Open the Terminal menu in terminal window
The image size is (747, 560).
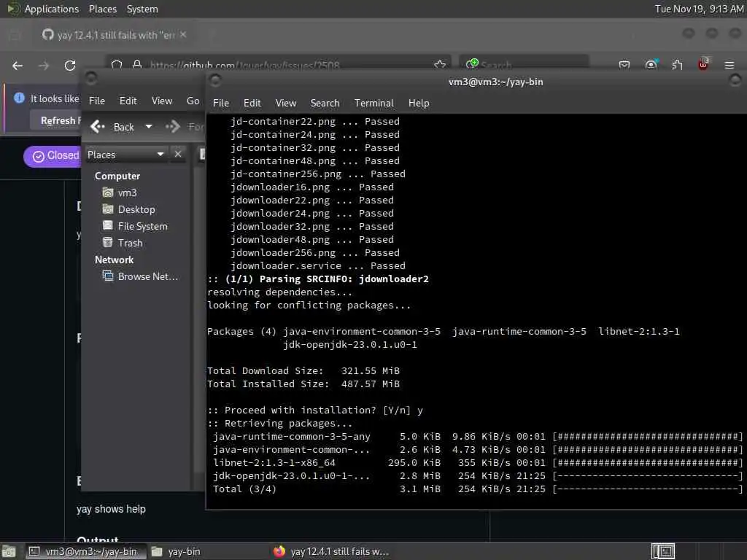(x=374, y=104)
